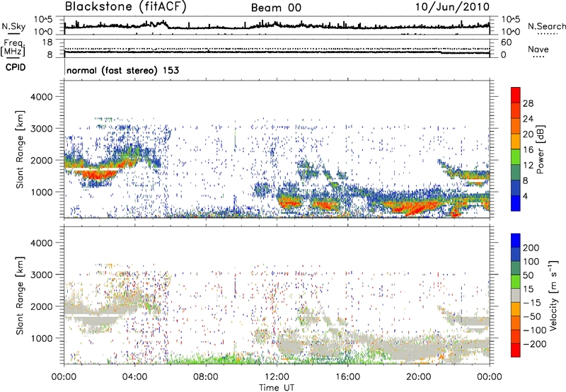This screenshot has height=392, width=566.
Task: Click the solid line sample under N.Sky
Action: (x=13, y=33)
